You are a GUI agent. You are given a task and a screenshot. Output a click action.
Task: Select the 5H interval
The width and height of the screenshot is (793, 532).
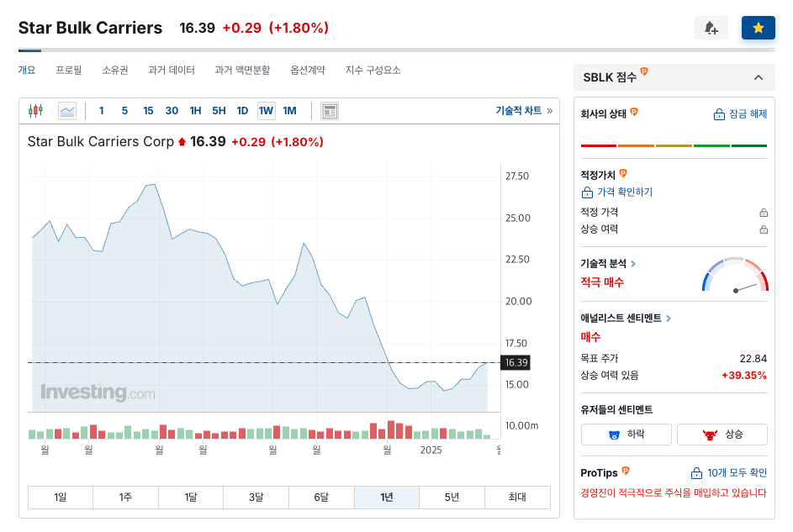coord(219,111)
